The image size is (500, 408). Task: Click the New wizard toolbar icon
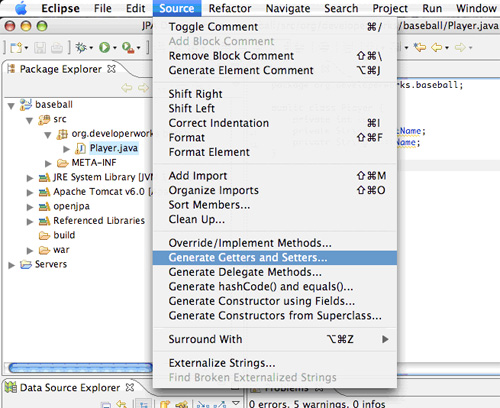[x=16, y=48]
